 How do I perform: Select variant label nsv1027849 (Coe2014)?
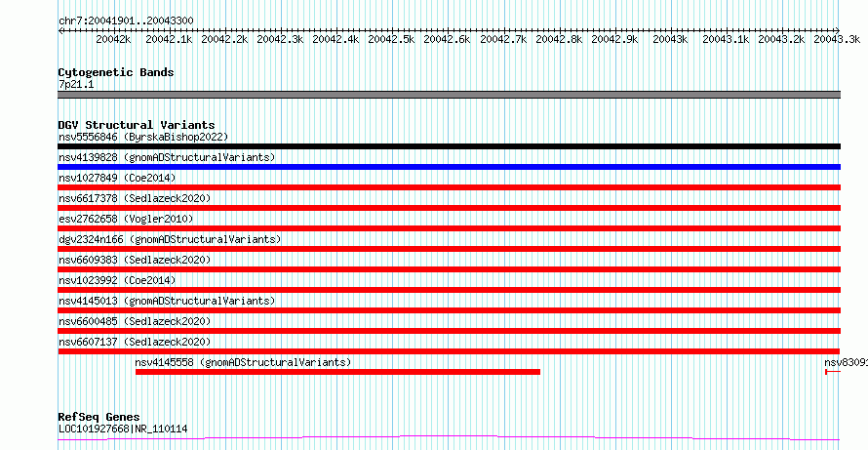[x=117, y=178]
